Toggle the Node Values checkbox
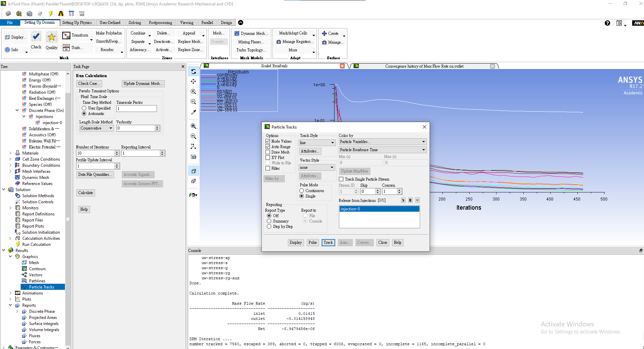 (x=268, y=141)
